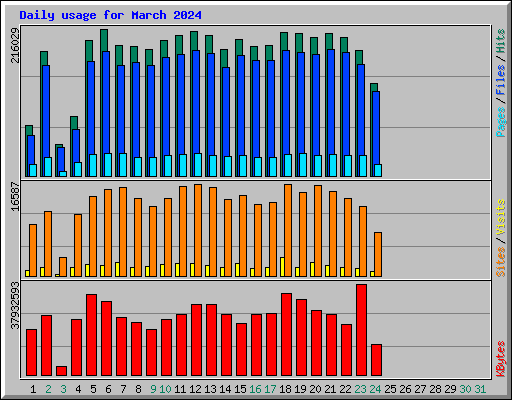The width and height of the screenshot is (512, 400).
Task: Click day 24 label on x-axis
Action: point(375,389)
